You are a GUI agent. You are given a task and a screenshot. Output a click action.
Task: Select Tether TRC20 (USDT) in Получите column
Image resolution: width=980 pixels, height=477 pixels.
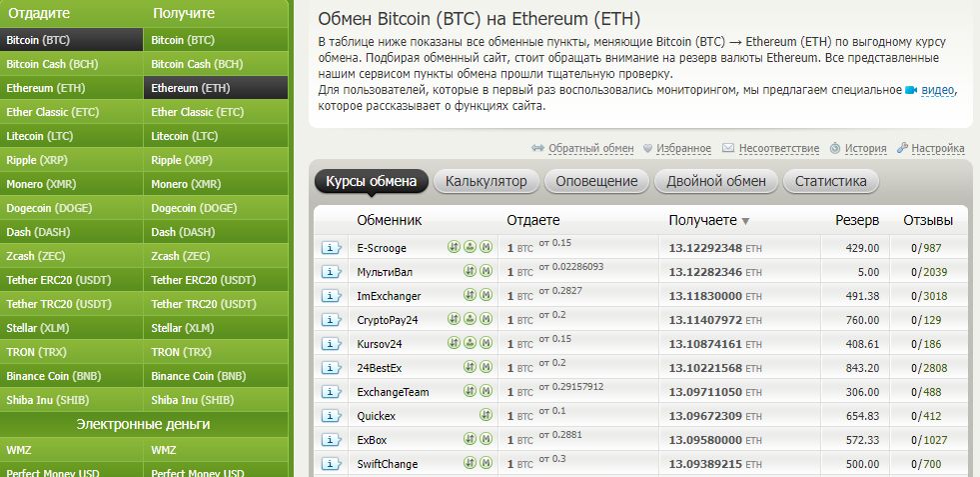(216, 304)
